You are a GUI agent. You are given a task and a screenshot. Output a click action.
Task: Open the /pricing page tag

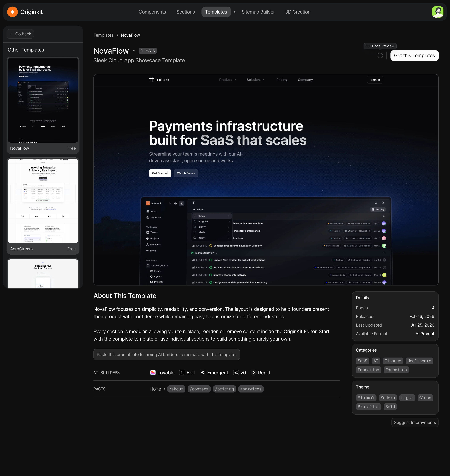point(224,389)
